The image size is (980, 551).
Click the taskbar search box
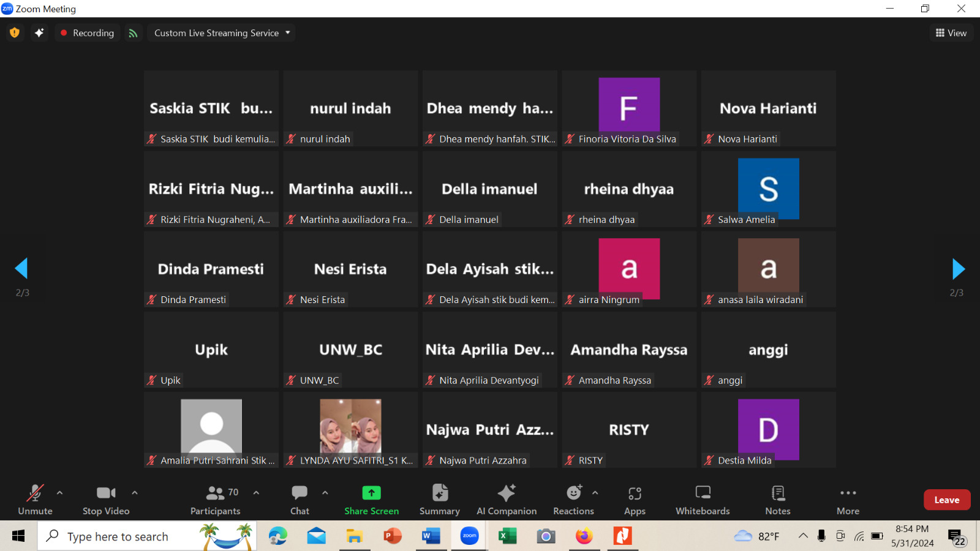pyautogui.click(x=147, y=536)
